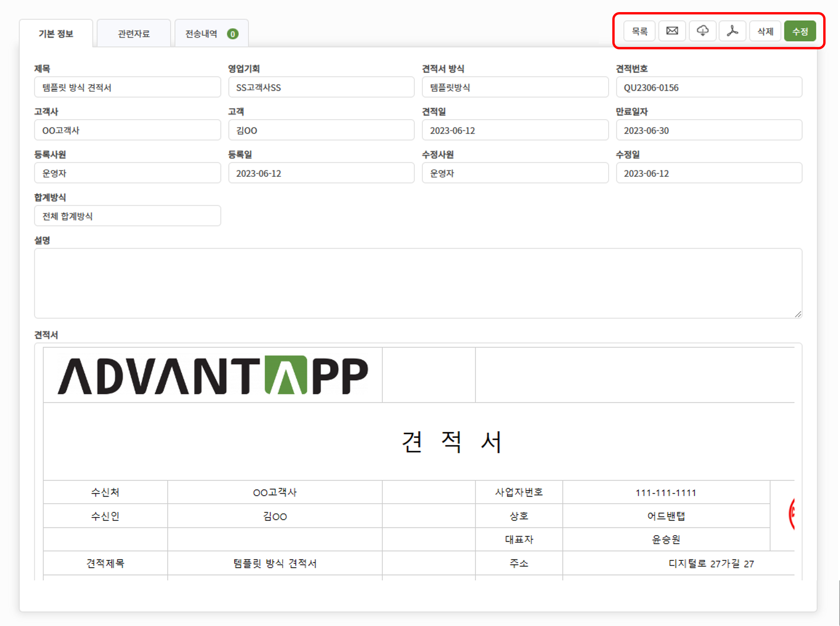
Task: Click the 견적일 field 2023-06-12
Action: coord(515,130)
